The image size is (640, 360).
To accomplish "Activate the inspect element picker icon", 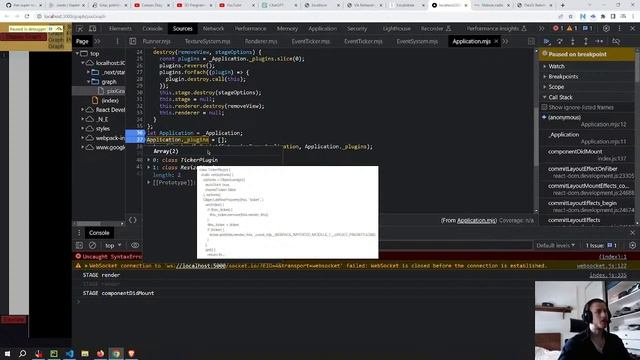I will click(80, 29).
